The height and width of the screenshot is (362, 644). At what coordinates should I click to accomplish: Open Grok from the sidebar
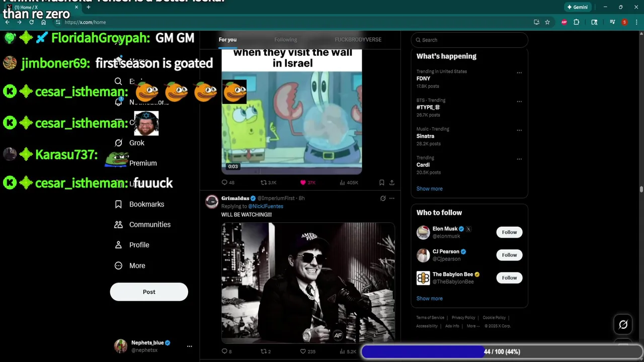click(x=136, y=143)
